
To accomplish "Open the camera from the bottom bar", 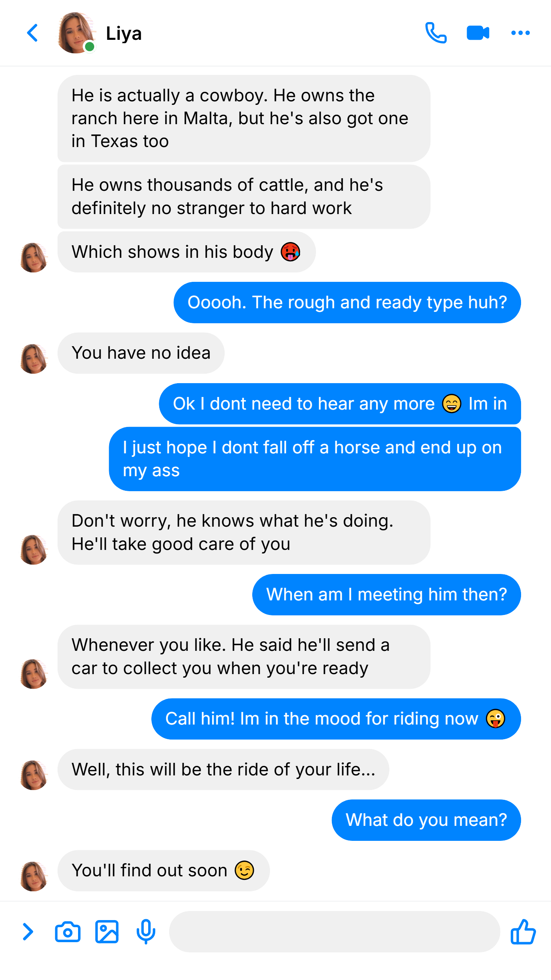I will click(x=68, y=932).
